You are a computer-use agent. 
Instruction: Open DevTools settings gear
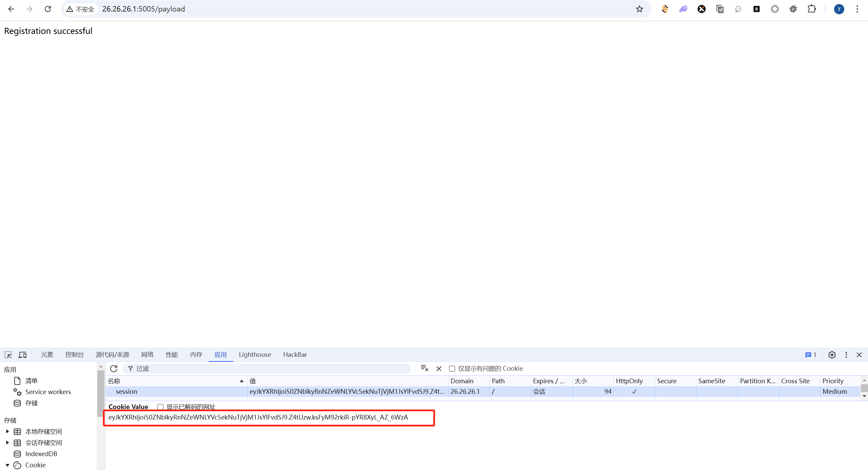832,355
